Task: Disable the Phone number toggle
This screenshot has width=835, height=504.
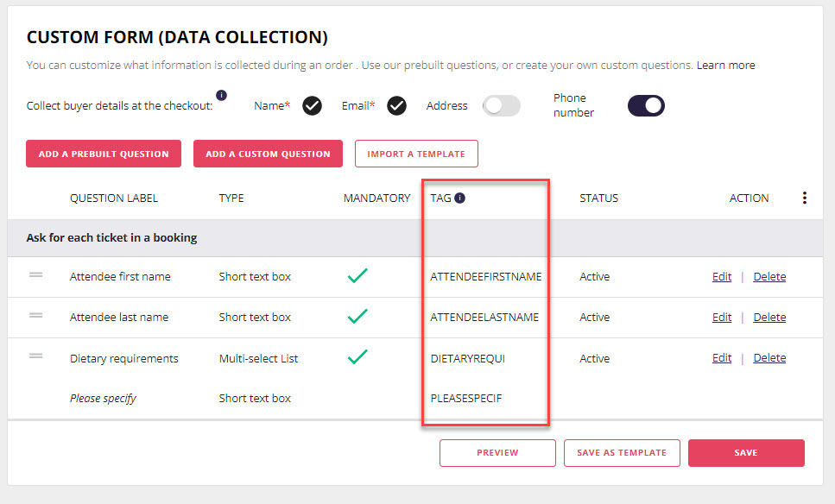Action: click(x=646, y=105)
